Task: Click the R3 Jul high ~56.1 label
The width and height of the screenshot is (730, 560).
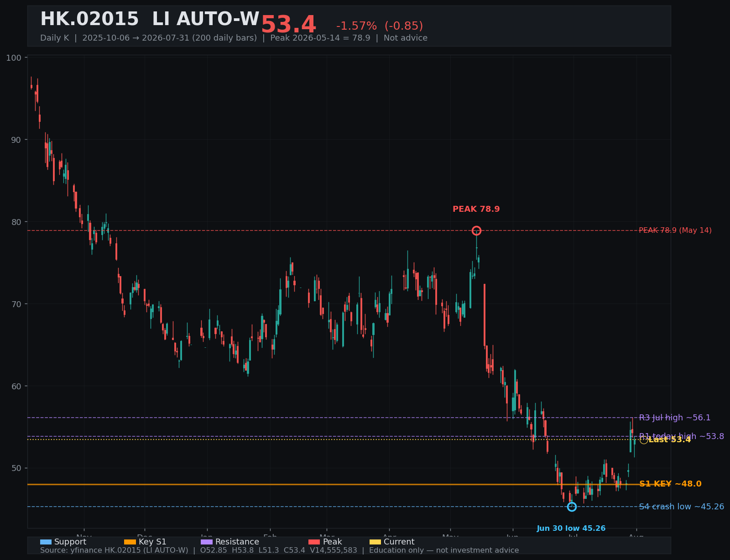Action: click(x=675, y=418)
